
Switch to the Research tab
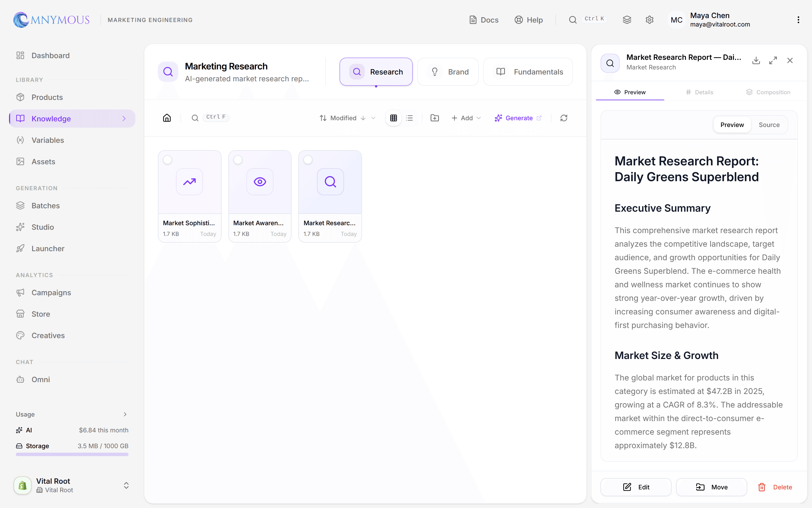pos(376,72)
